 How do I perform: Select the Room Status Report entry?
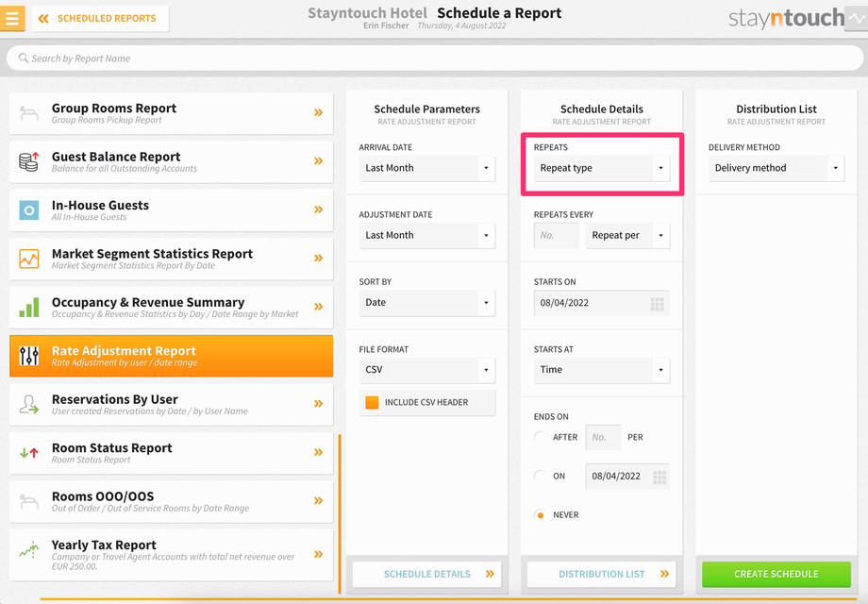pos(172,453)
